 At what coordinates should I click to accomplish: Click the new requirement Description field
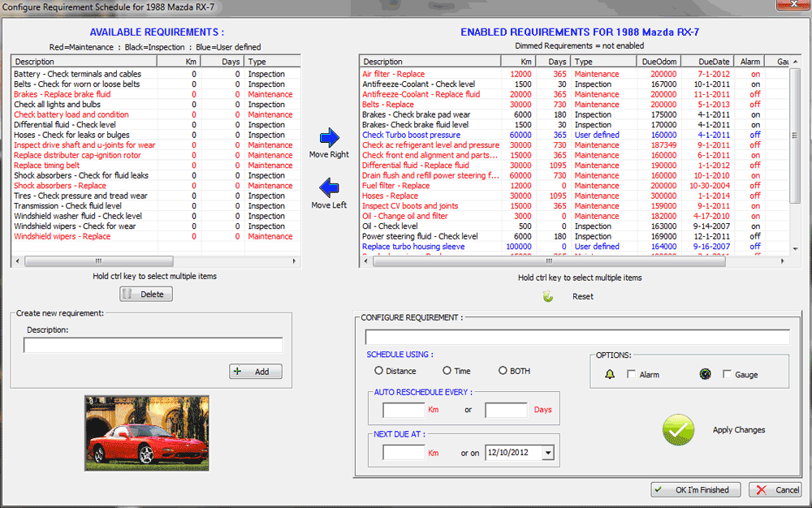[x=153, y=345]
